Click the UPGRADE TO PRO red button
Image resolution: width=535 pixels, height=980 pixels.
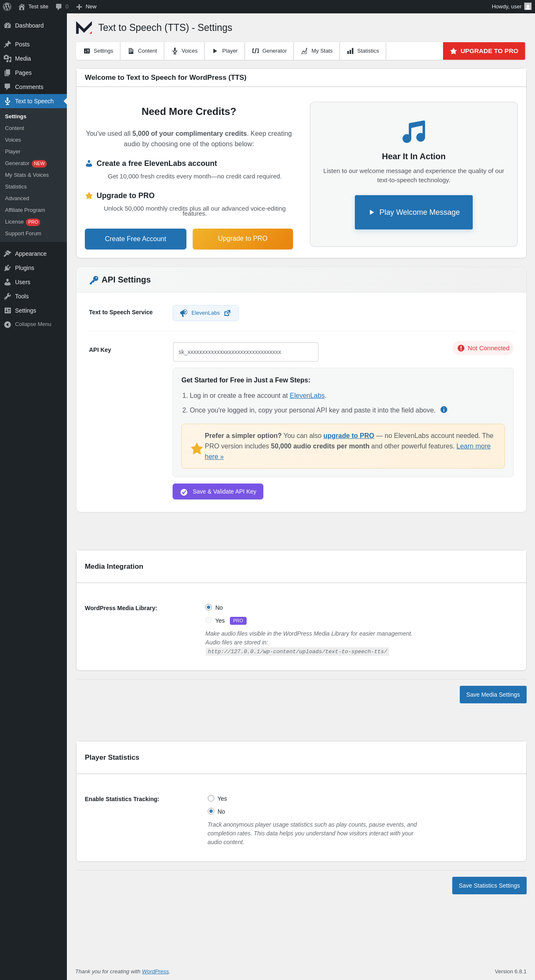(484, 51)
